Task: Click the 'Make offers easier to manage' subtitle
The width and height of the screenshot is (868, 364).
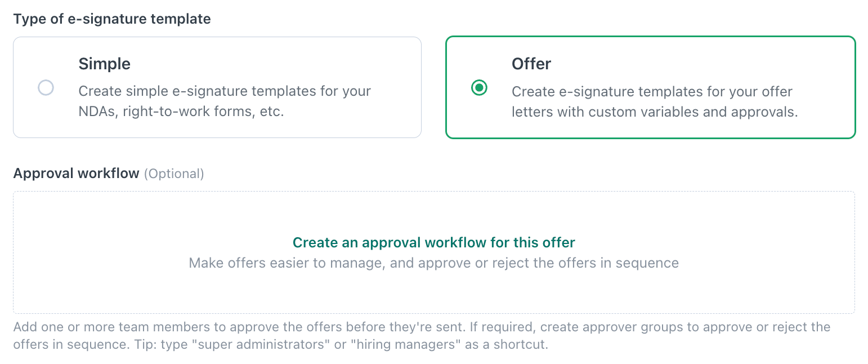Action: pyautogui.click(x=433, y=263)
